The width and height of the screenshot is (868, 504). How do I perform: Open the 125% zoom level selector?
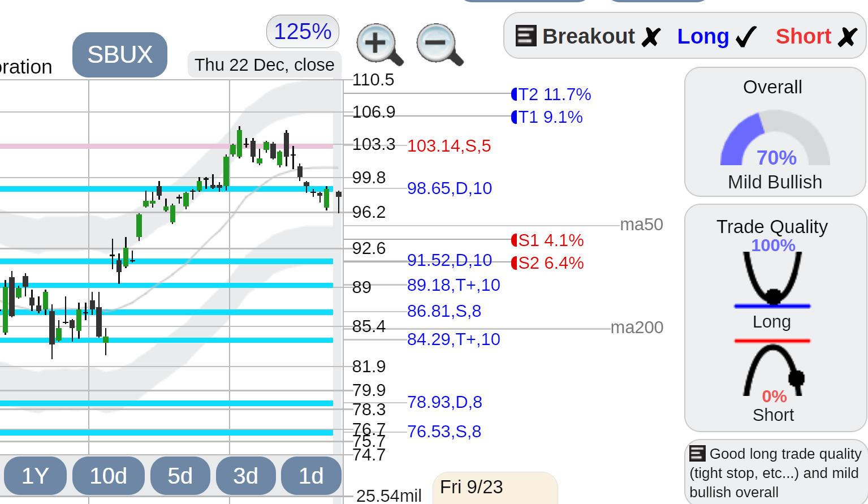click(x=303, y=31)
